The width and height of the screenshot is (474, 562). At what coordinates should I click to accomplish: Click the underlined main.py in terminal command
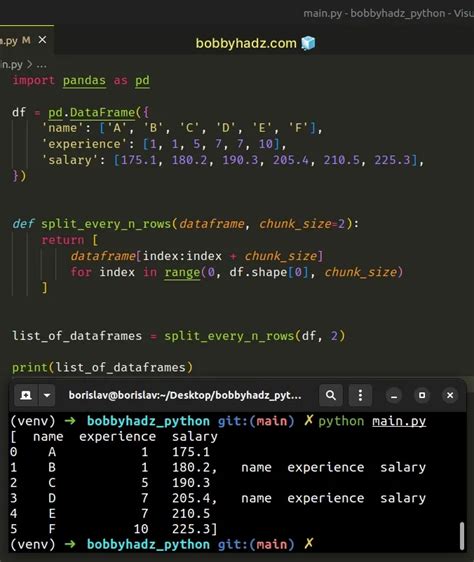(399, 421)
